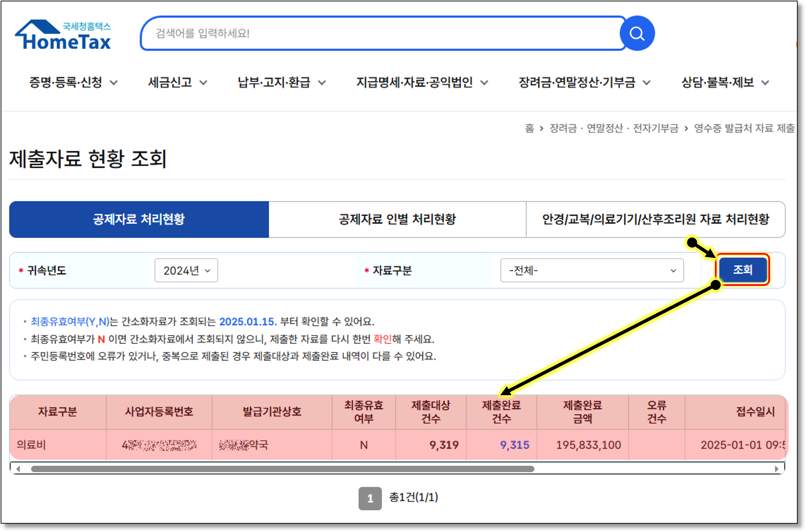Click the blue search magnifier icon
The height and width of the screenshot is (532, 806).
pyautogui.click(x=637, y=34)
